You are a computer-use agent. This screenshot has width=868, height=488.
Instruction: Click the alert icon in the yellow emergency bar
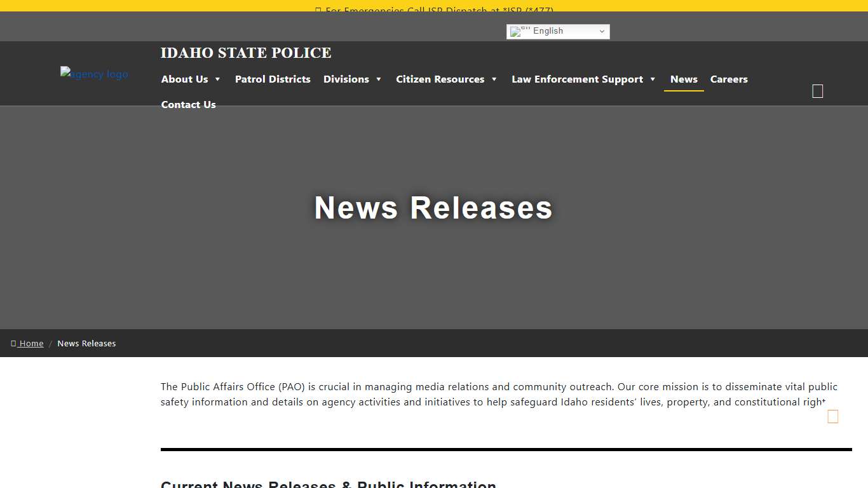pos(318,11)
